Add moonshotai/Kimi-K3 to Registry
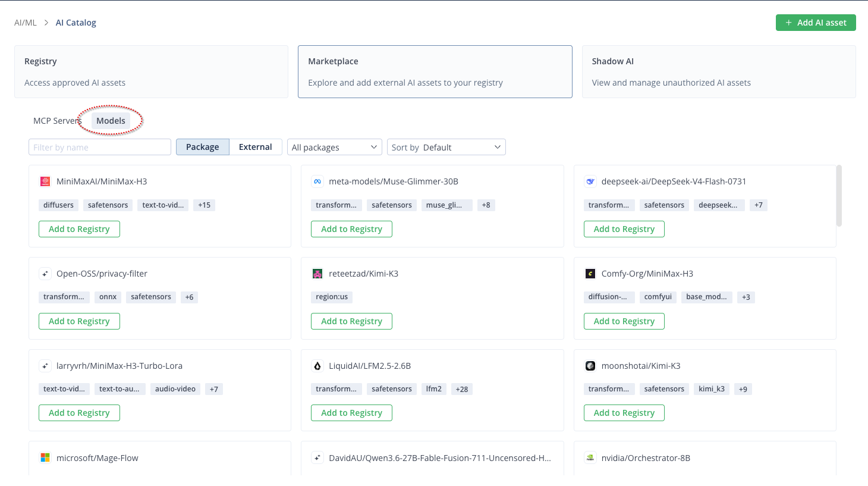Screen dimensions: 868x486 624,413
